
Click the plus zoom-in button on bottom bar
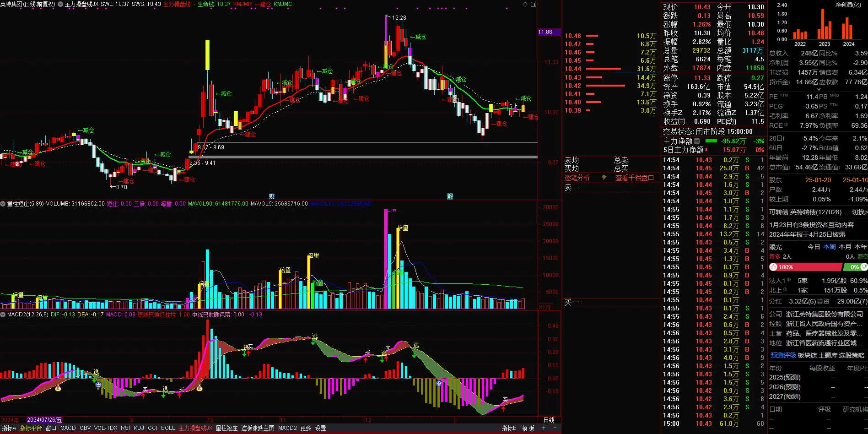(x=544, y=428)
